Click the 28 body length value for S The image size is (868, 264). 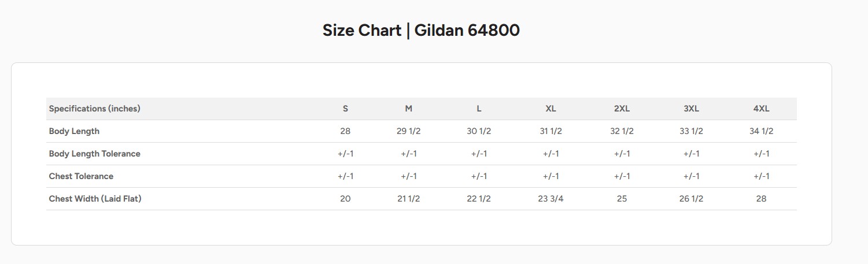coord(345,131)
